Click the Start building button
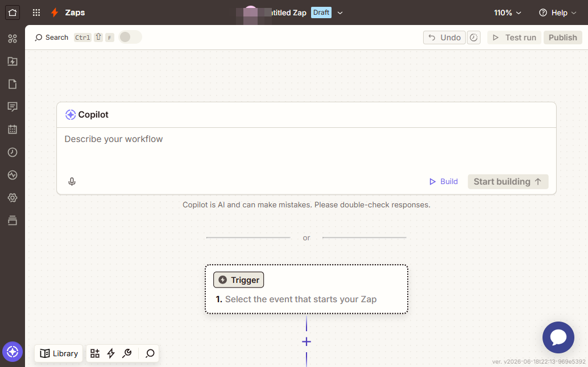The width and height of the screenshot is (588, 367). pos(508,182)
